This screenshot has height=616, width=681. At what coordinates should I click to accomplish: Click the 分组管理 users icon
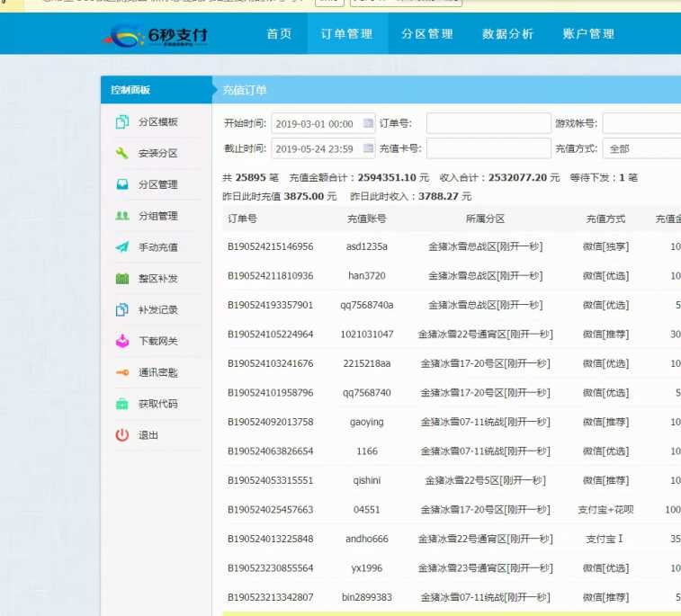coord(122,216)
